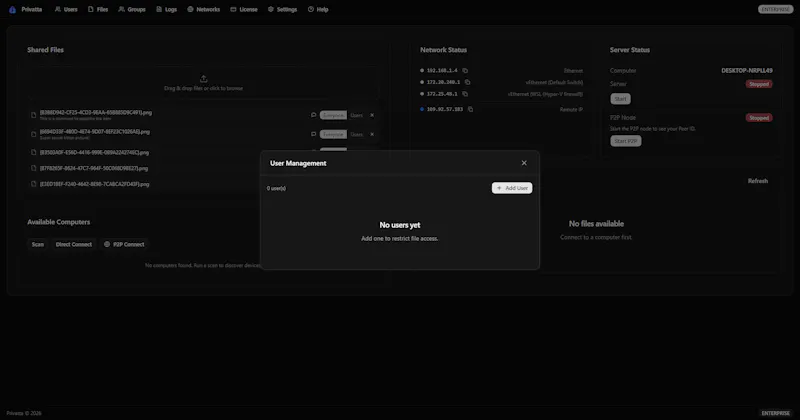Copy the 172.25.48.1 address
The height and width of the screenshot is (420, 800).
(465, 94)
